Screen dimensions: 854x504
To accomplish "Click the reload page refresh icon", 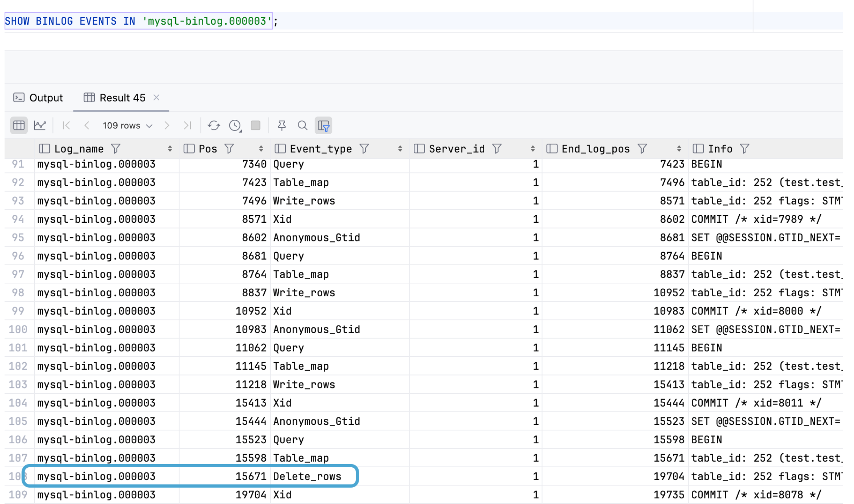I will pyautogui.click(x=214, y=125).
